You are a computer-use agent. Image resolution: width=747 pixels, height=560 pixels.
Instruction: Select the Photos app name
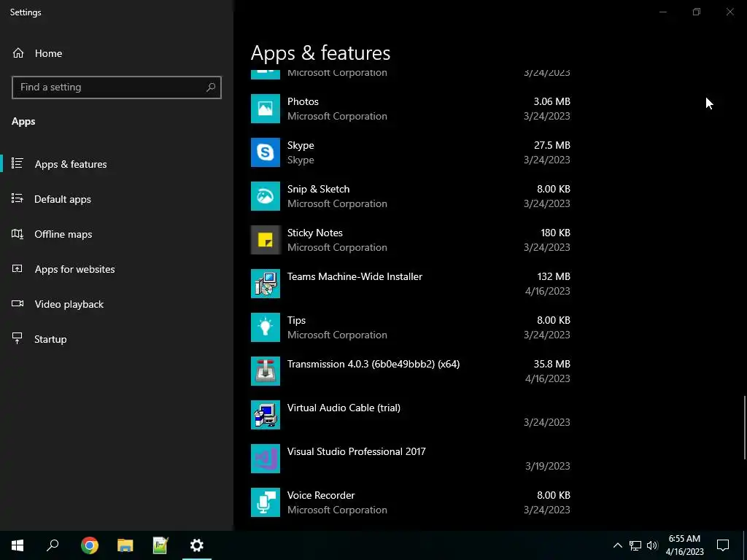(303, 101)
